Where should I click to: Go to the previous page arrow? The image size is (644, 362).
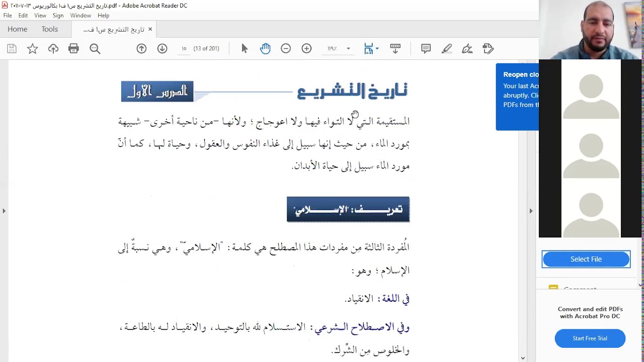(x=141, y=49)
